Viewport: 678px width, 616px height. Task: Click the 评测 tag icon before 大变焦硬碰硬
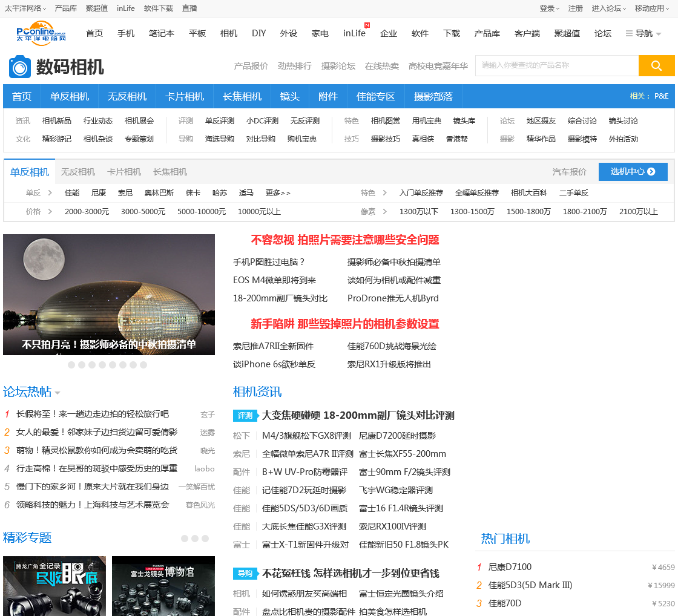[246, 416]
